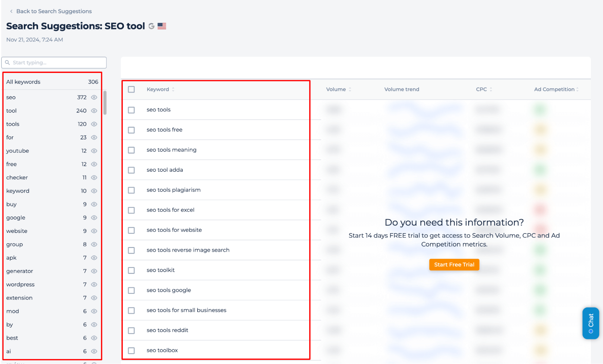Check the 'seo tools meaning' checkbox
This screenshot has height=364, width=603.
[131, 150]
